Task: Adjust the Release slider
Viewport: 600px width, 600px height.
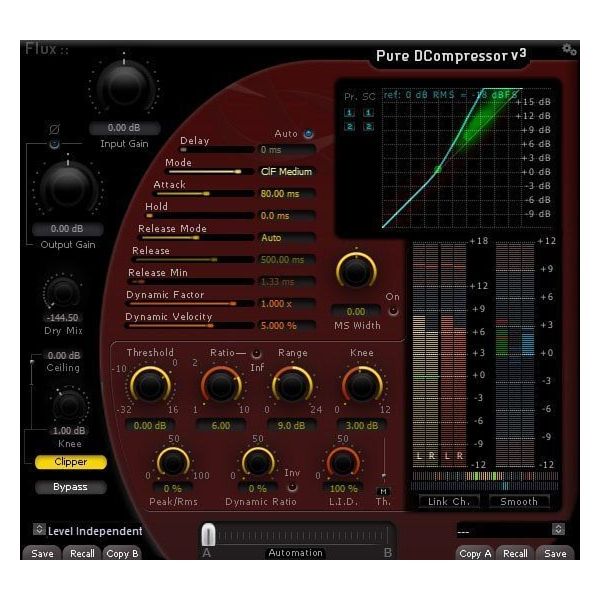Action: click(x=194, y=260)
